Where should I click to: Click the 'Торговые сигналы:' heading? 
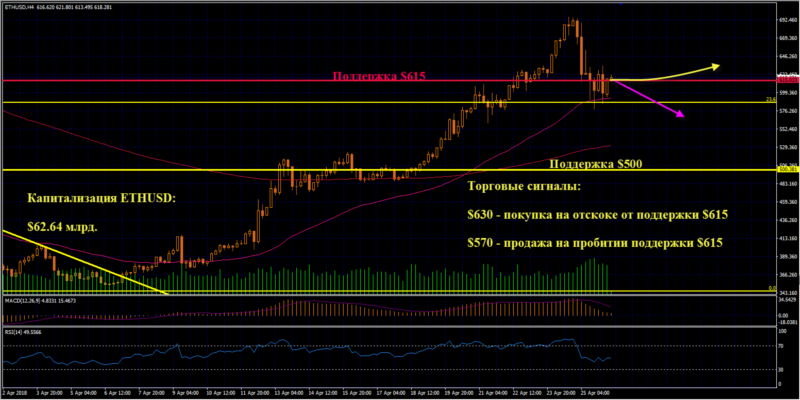[523, 187]
